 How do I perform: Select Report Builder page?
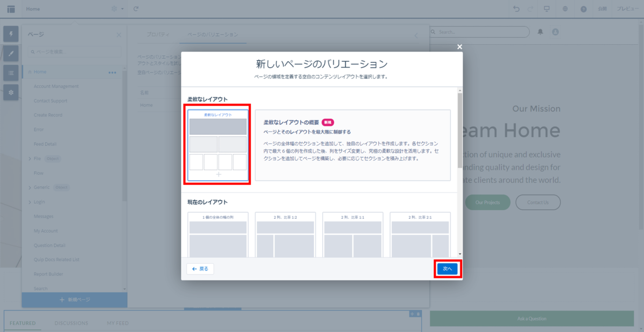[x=48, y=274]
